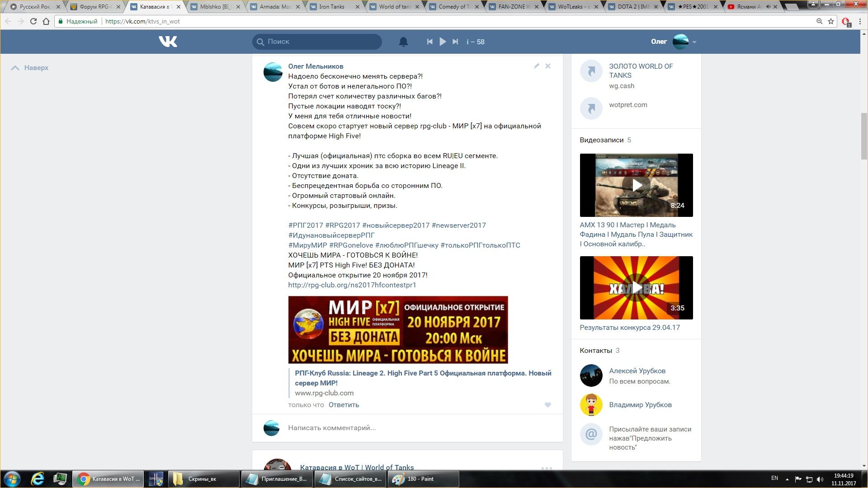Reload the page in Chrome

point(33,21)
